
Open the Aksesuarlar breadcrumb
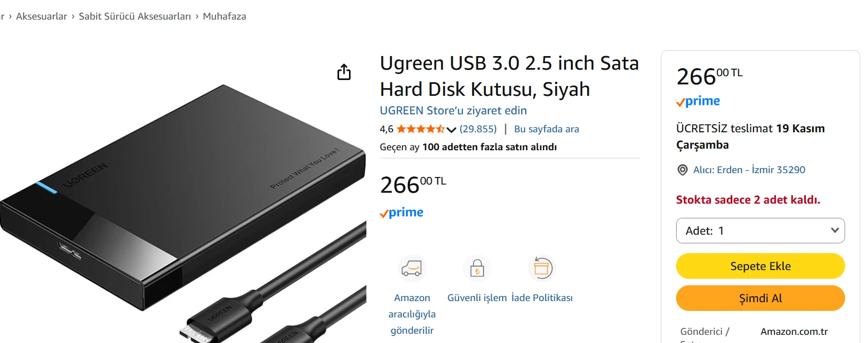(x=41, y=16)
